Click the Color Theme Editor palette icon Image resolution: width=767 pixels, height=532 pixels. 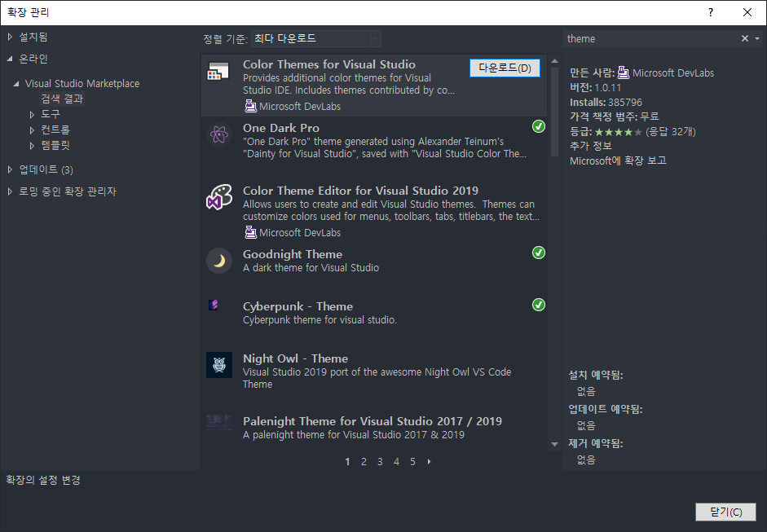click(x=218, y=197)
